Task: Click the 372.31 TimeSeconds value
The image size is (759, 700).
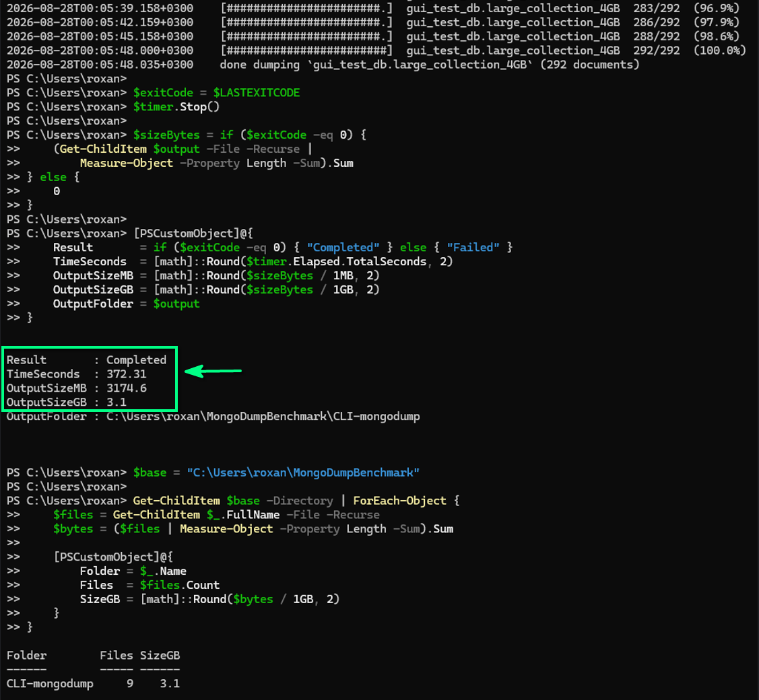Action: coord(127,374)
